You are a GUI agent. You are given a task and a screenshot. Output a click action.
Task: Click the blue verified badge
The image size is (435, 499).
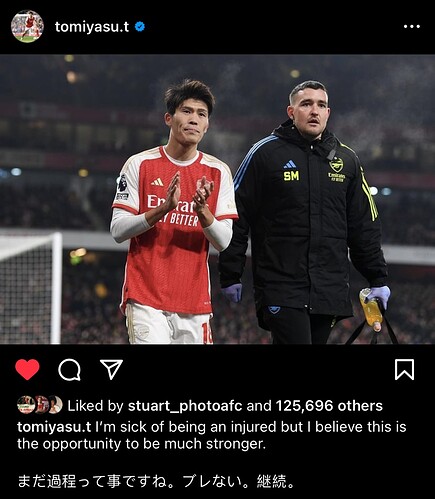[x=140, y=26]
